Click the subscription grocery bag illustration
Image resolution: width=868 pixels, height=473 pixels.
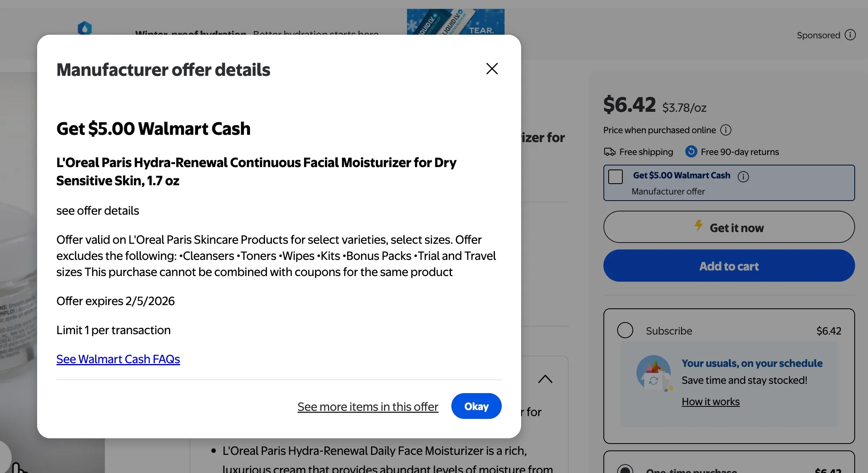(653, 372)
